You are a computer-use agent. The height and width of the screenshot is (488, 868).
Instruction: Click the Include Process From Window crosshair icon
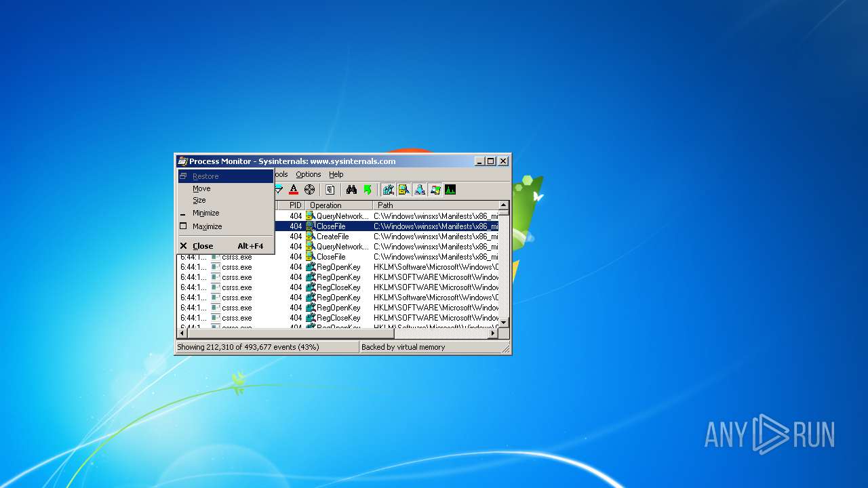[x=309, y=190]
